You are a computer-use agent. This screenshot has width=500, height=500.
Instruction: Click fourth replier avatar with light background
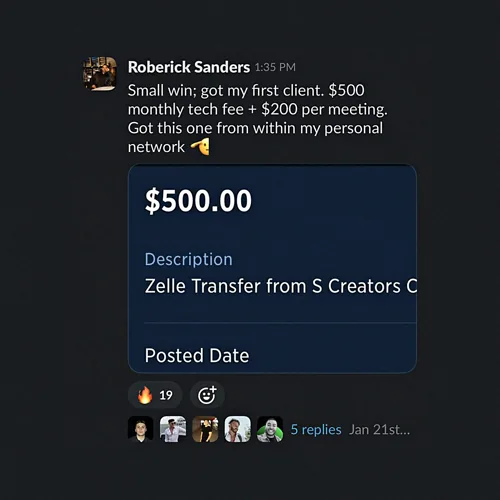237,429
